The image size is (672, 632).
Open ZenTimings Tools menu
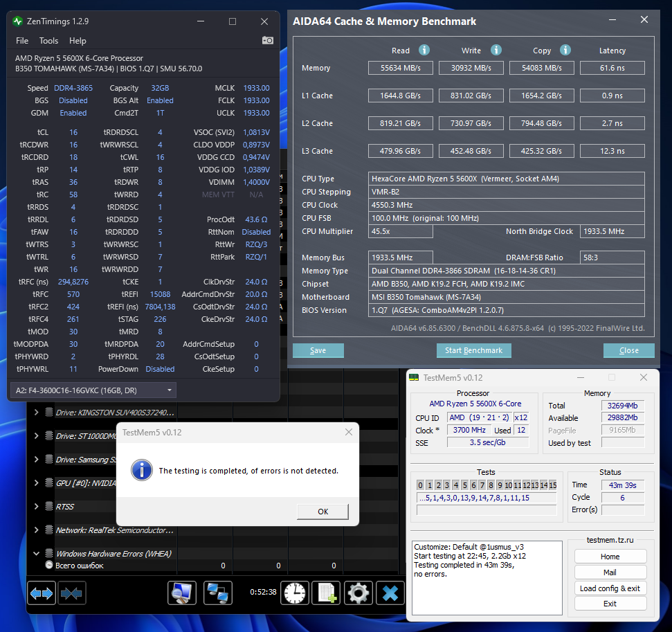coord(48,41)
